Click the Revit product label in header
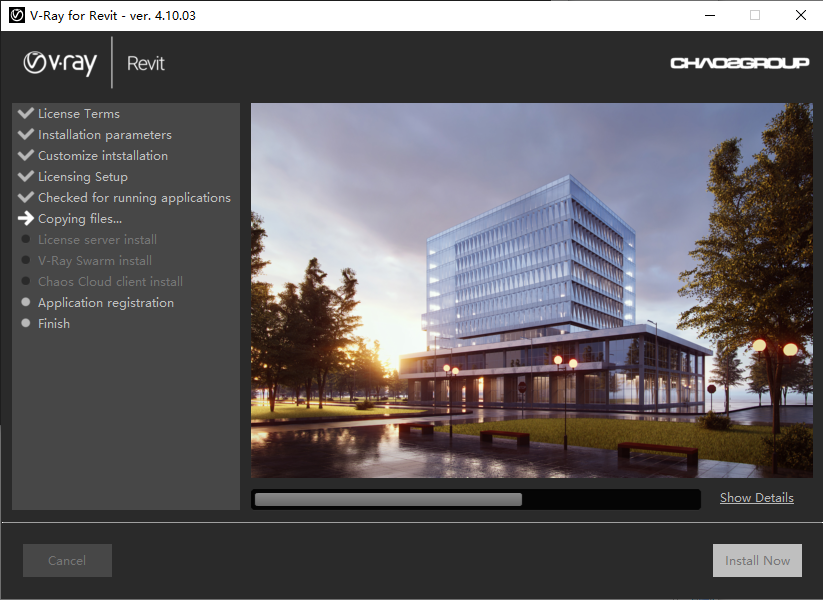This screenshot has width=823, height=600. 145,64
